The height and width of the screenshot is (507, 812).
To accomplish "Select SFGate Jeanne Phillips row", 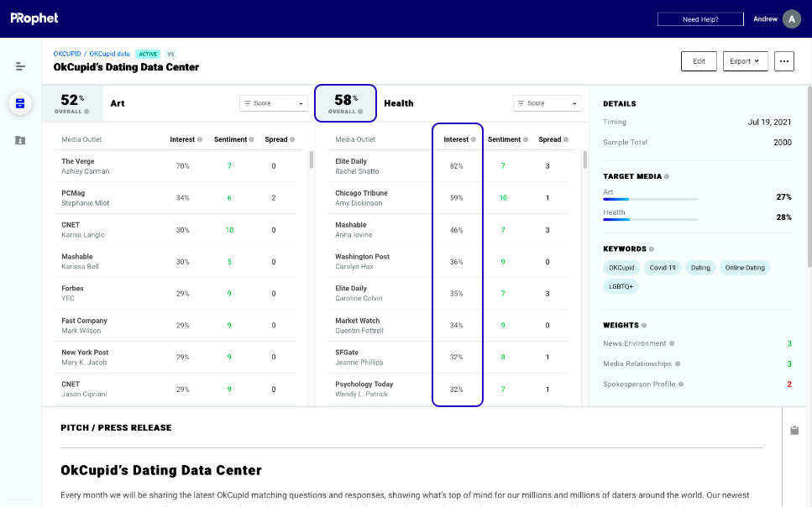I will coord(448,358).
